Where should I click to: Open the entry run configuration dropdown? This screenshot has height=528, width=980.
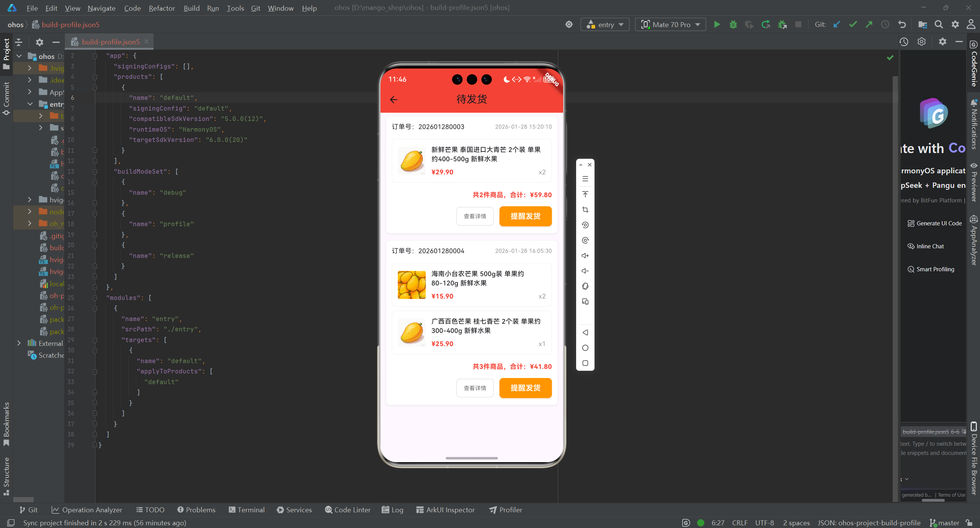[x=605, y=24]
